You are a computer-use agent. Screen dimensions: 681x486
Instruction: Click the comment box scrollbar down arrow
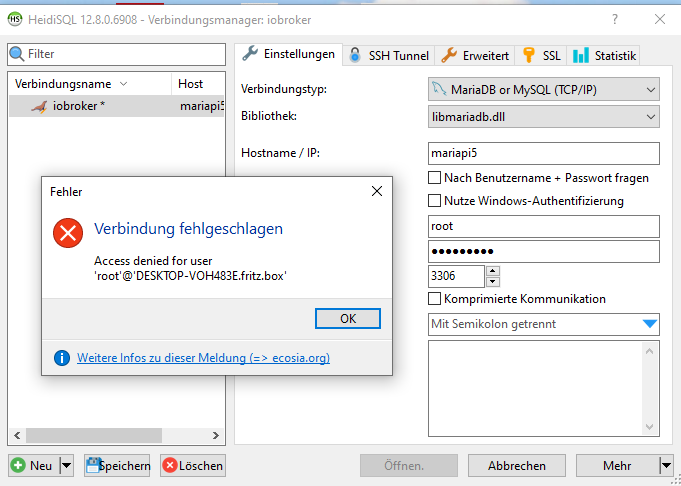(x=650, y=426)
